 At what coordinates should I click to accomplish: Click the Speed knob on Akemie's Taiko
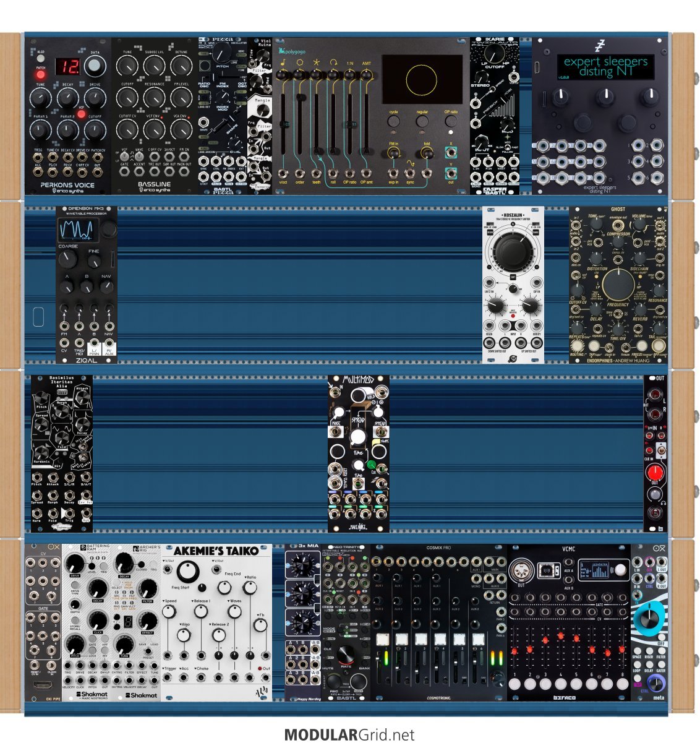(169, 611)
